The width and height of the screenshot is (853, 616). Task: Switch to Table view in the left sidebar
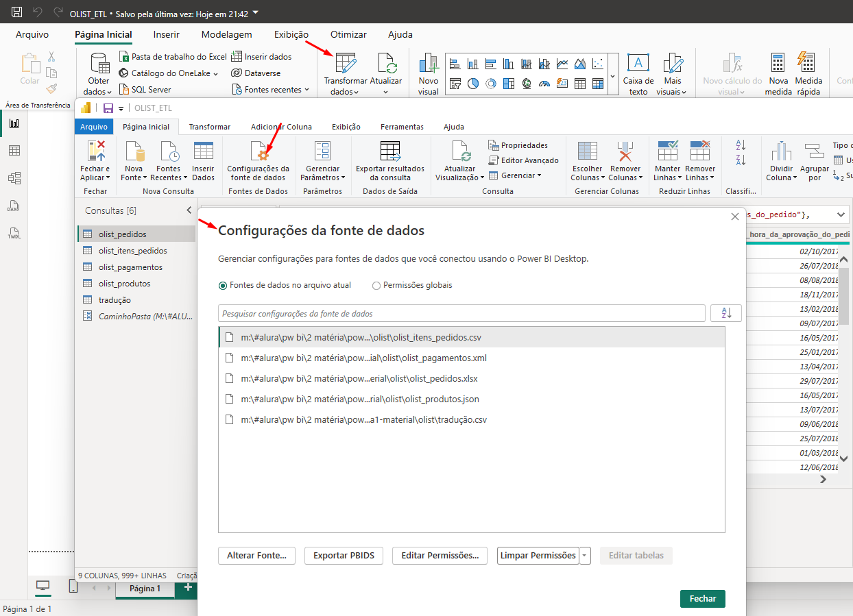14,151
